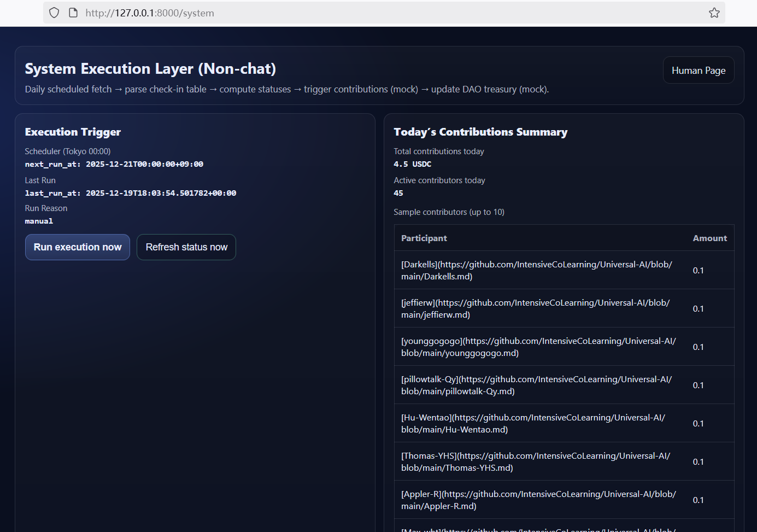
Task: Open the Human Page button
Action: [698, 71]
